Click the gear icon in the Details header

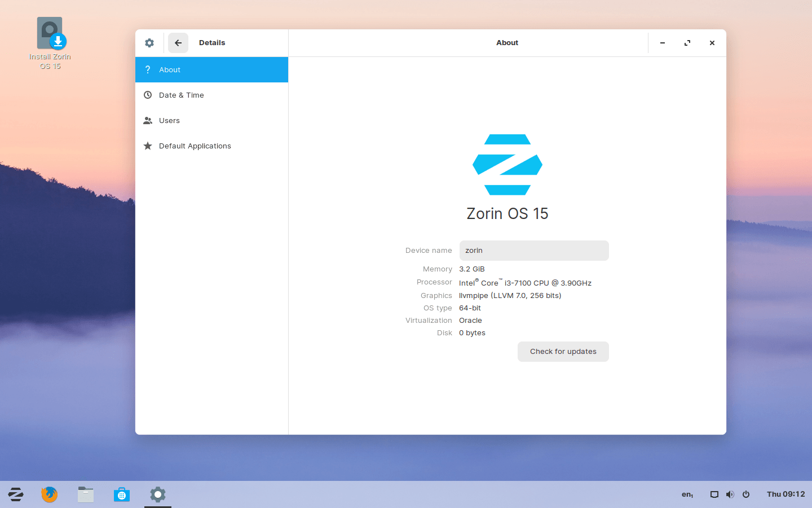(149, 42)
